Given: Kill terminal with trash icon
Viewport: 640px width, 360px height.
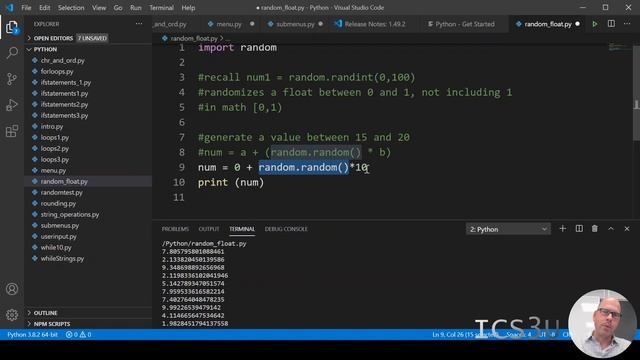Looking at the screenshot, I should click(x=595, y=229).
